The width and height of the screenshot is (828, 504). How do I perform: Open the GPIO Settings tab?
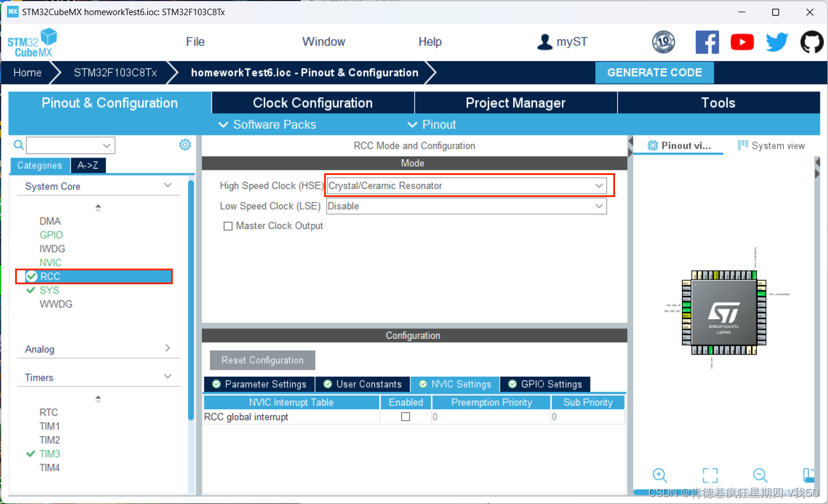coord(545,384)
